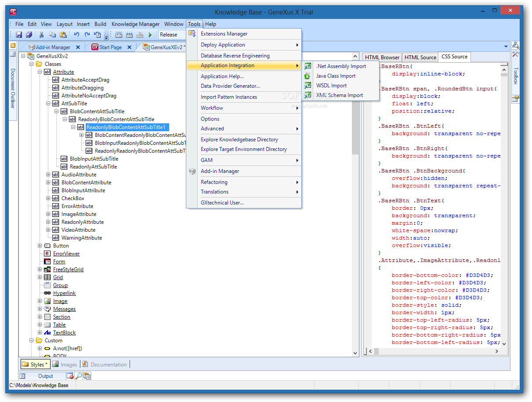Open the Toolbox side panel
The width and height of the screenshot is (532, 402).
point(516,75)
